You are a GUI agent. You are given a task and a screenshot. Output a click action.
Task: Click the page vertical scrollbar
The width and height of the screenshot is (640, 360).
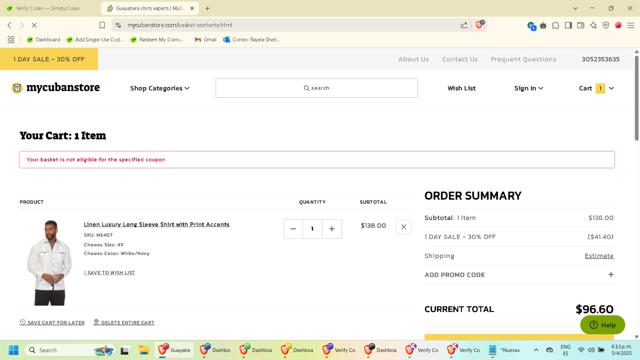click(637, 98)
